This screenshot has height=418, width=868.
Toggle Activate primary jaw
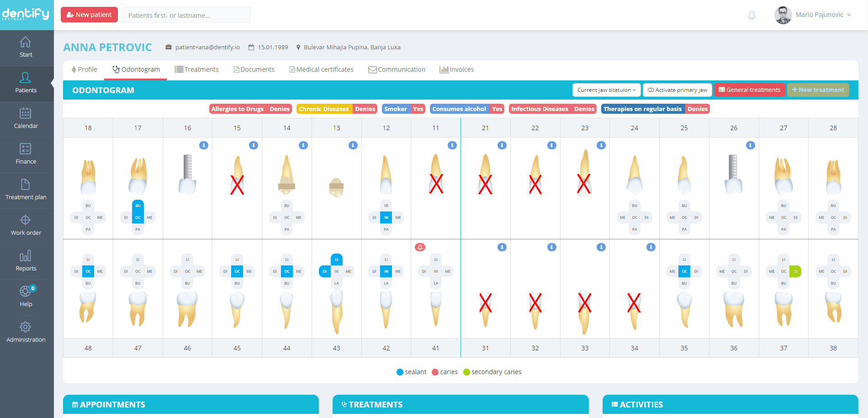point(677,90)
